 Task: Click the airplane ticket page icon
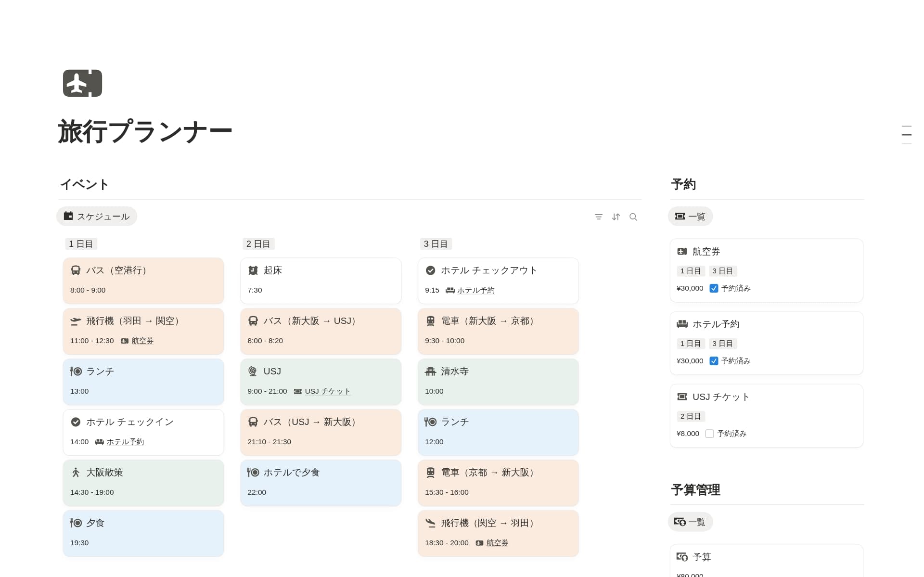[x=82, y=83]
